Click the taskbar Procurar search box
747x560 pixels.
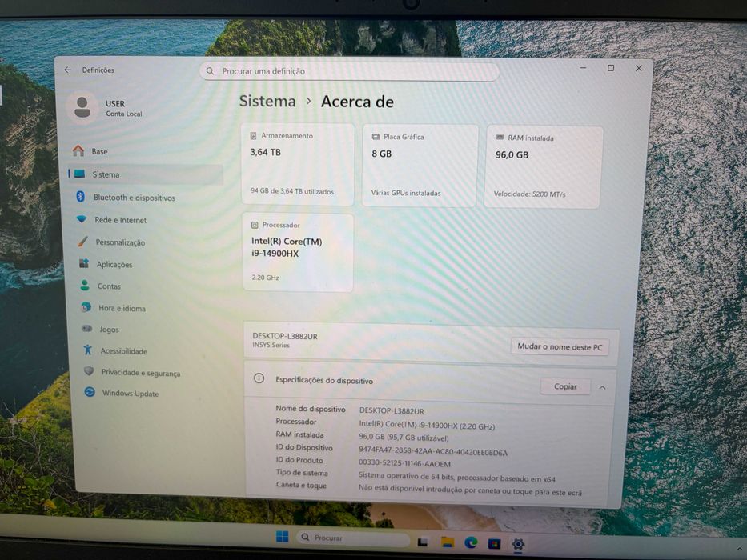click(353, 538)
